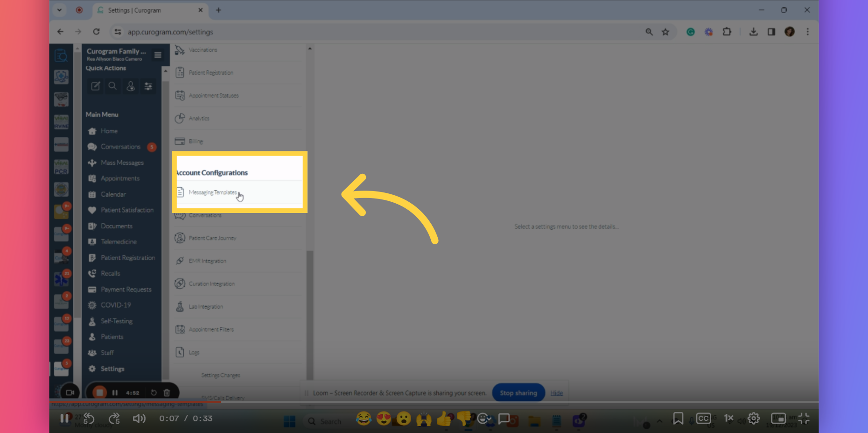Open Chrome's three-dot menu

tap(808, 32)
